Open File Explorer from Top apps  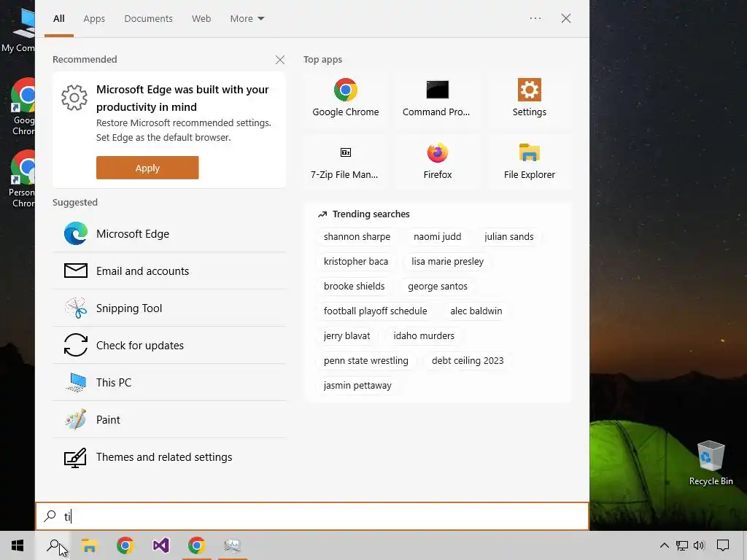[x=530, y=161]
